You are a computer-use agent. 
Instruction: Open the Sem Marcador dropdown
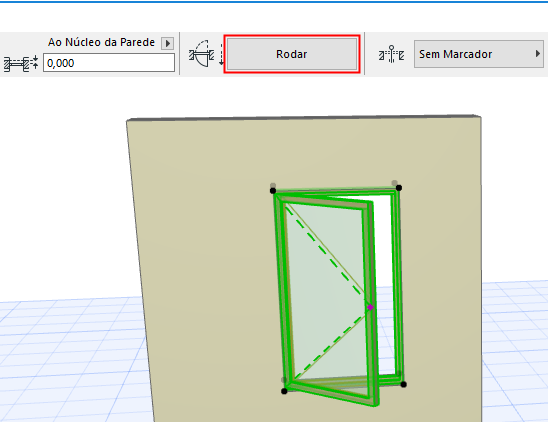click(x=478, y=54)
